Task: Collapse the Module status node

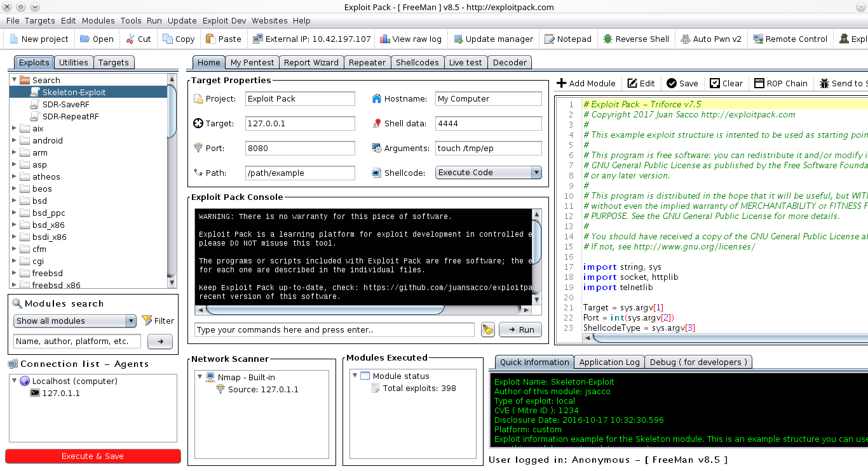Action: 355,376
